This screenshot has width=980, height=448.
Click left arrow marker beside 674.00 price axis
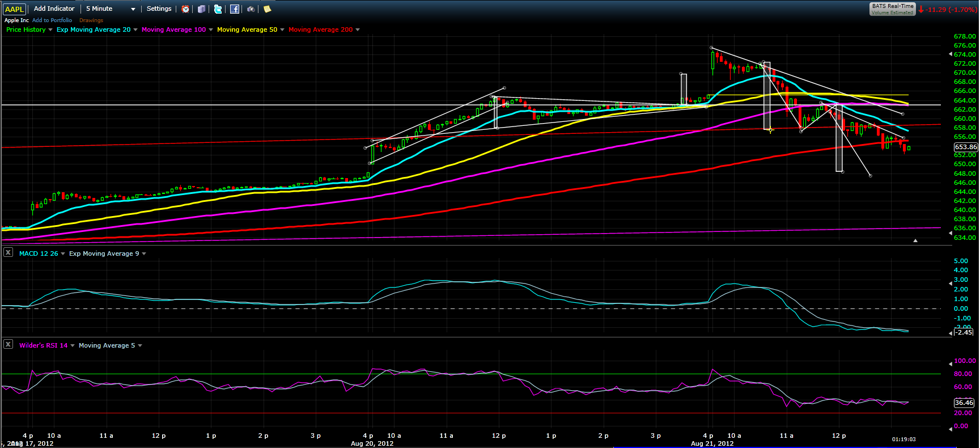[x=951, y=54]
